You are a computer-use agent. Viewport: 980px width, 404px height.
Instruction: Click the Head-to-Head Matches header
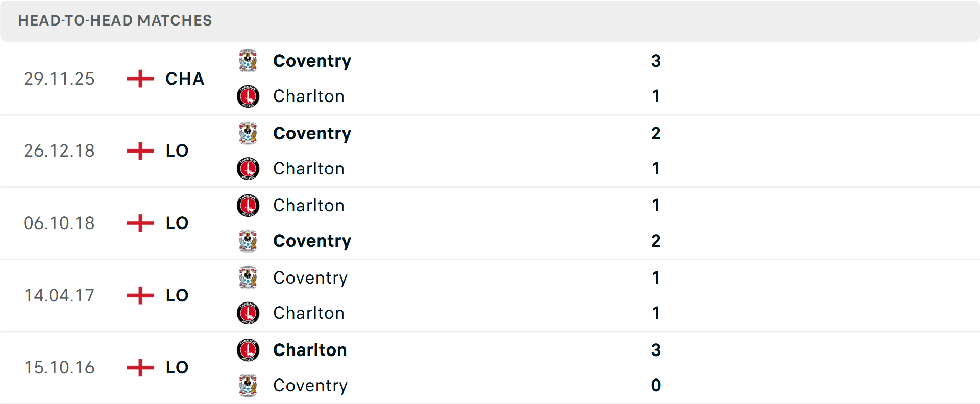click(x=115, y=20)
